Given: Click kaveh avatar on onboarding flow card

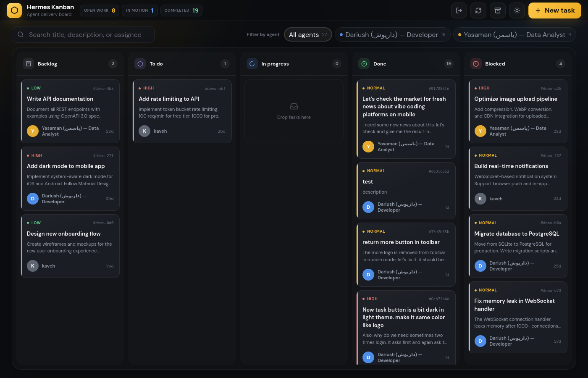Looking at the screenshot, I should [33, 266].
